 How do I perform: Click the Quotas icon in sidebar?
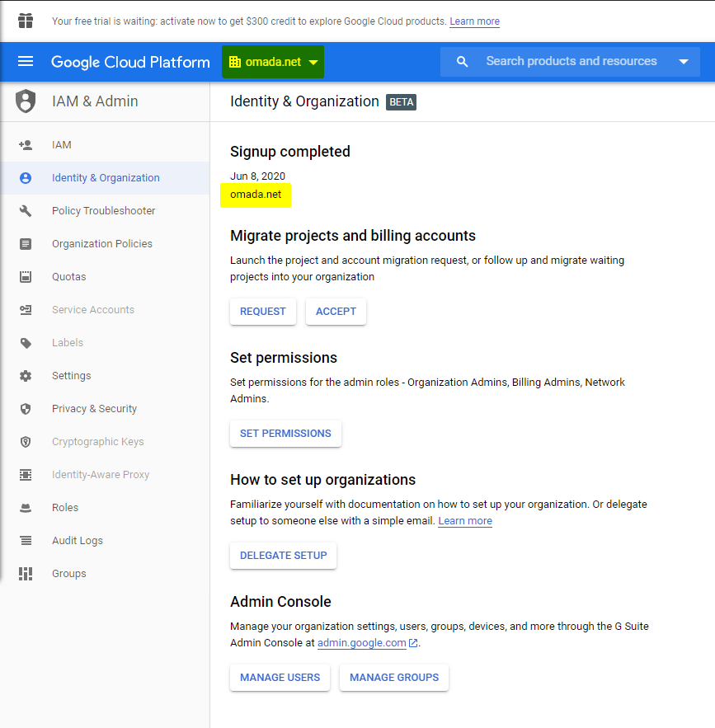pyautogui.click(x=26, y=277)
